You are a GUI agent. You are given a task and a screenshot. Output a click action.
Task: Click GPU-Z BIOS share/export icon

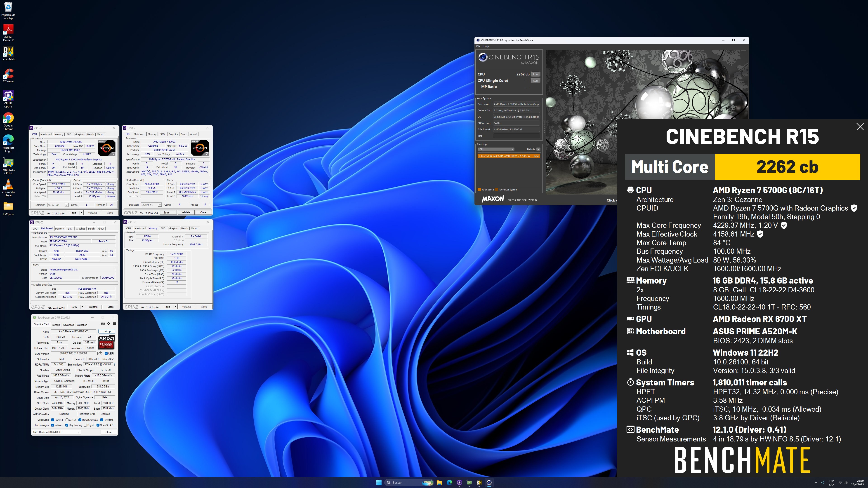[x=99, y=353]
